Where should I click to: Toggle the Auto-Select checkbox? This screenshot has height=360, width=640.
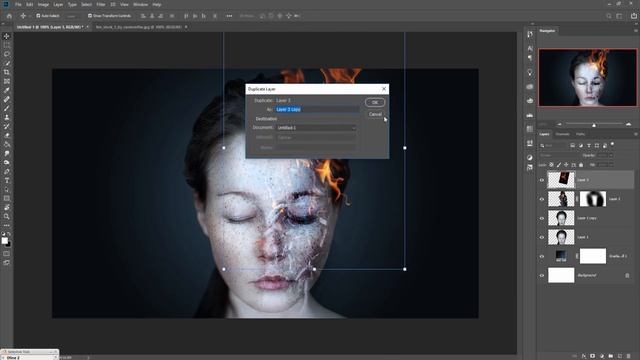point(38,16)
